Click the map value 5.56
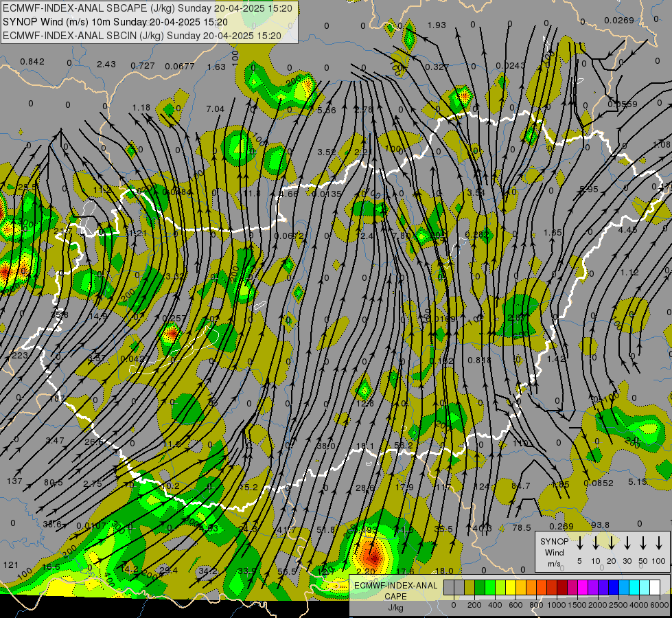 point(327,111)
